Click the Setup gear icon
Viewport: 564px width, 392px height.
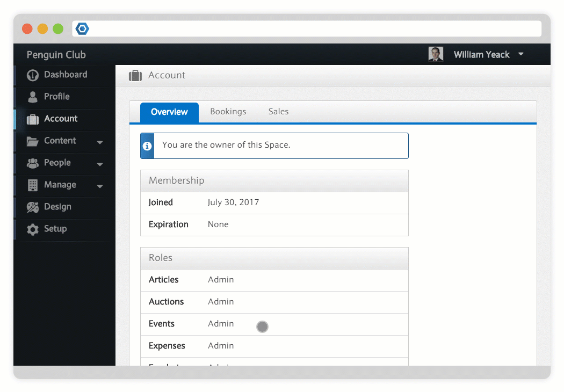click(x=33, y=229)
